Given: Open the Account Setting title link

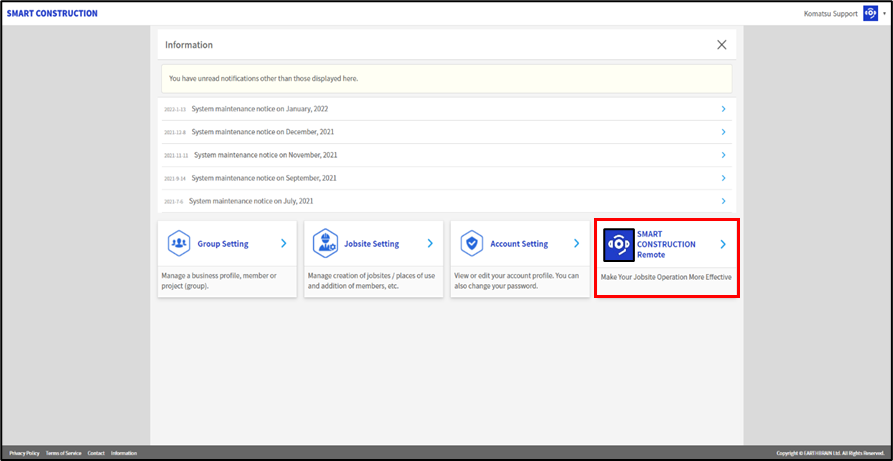Looking at the screenshot, I should tap(519, 244).
